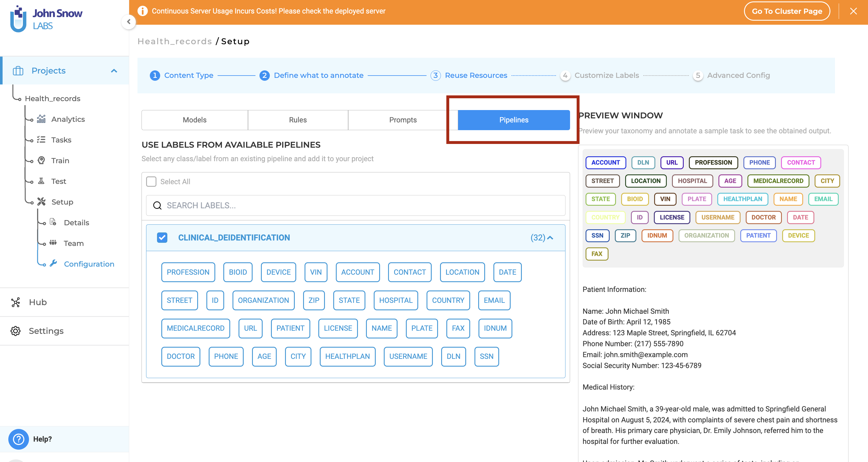Select ACCOUNT label in preview window
The image size is (868, 462).
(606, 163)
